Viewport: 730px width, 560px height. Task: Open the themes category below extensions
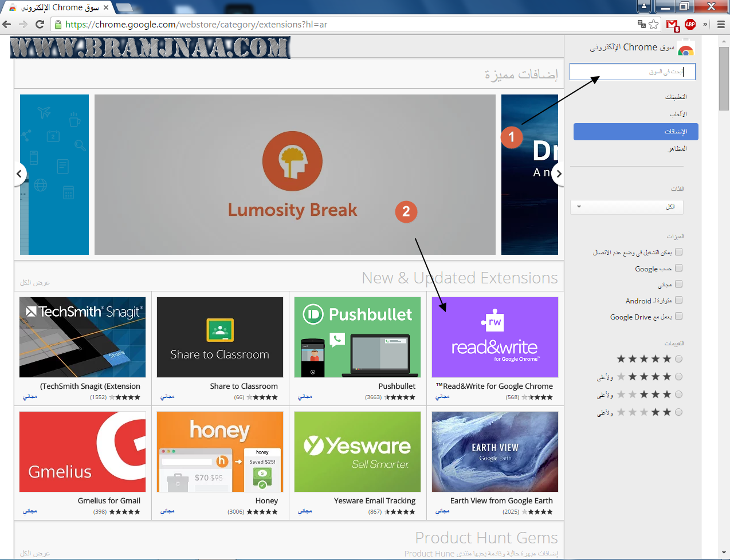click(678, 149)
